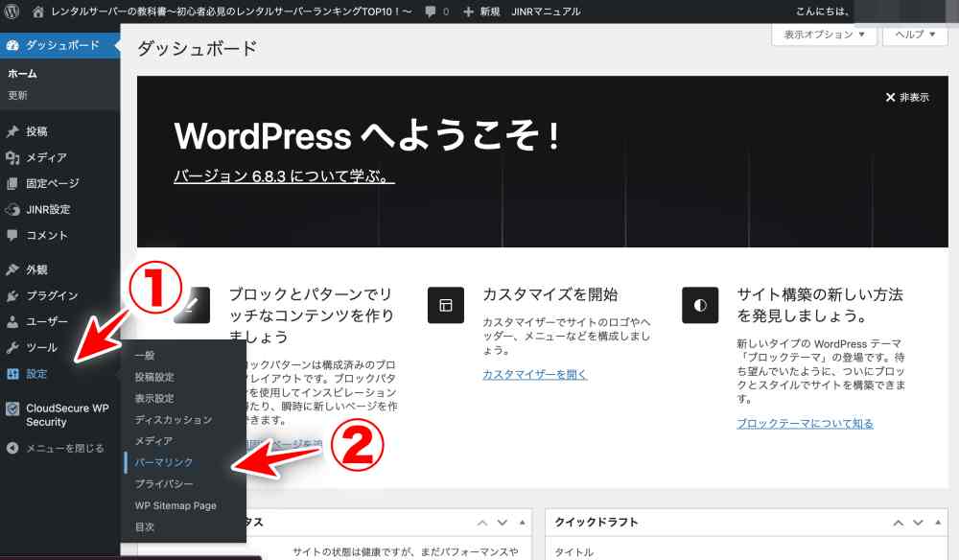Click the pushpin icon beside 投稿
This screenshot has height=560, width=959.
[x=12, y=131]
